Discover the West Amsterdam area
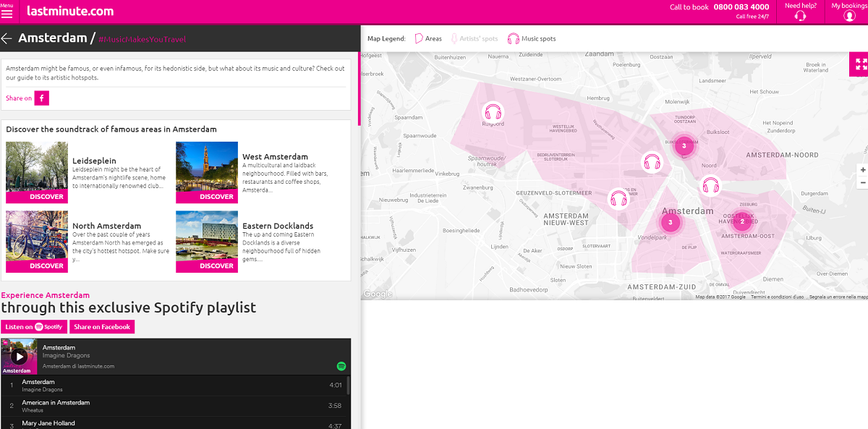 [x=207, y=197]
